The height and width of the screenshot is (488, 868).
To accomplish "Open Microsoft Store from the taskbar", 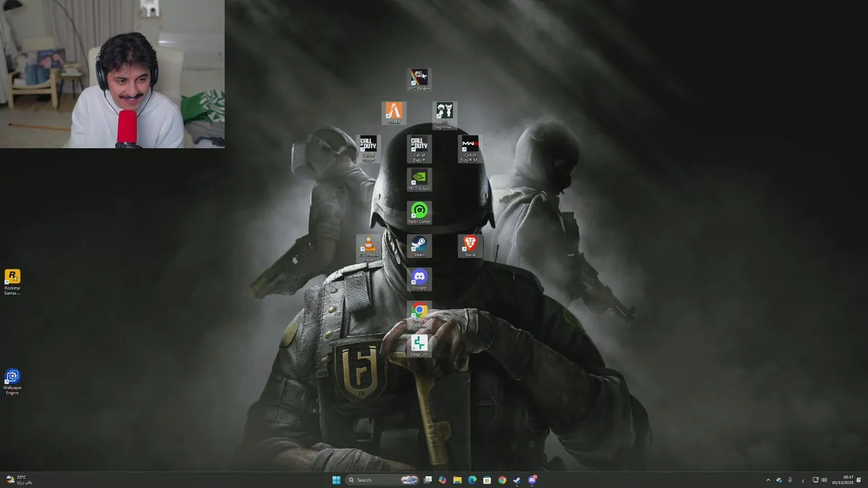I will point(487,480).
